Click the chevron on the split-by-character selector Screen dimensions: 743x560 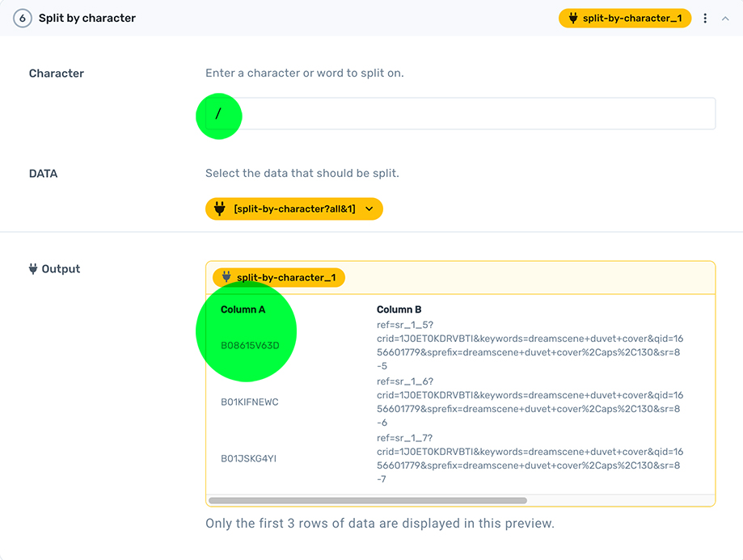[x=370, y=208]
